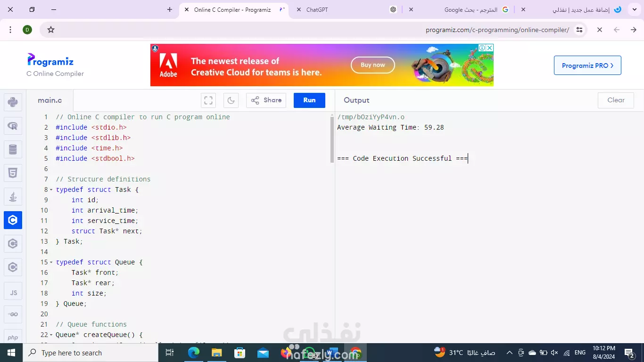Viewport: 644px width, 362px height.
Task: Click the muted volume tray icon
Action: point(554,353)
